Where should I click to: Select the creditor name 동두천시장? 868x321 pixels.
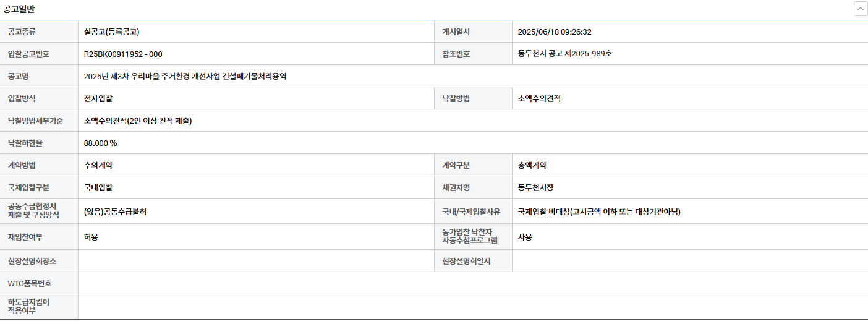[x=536, y=187]
